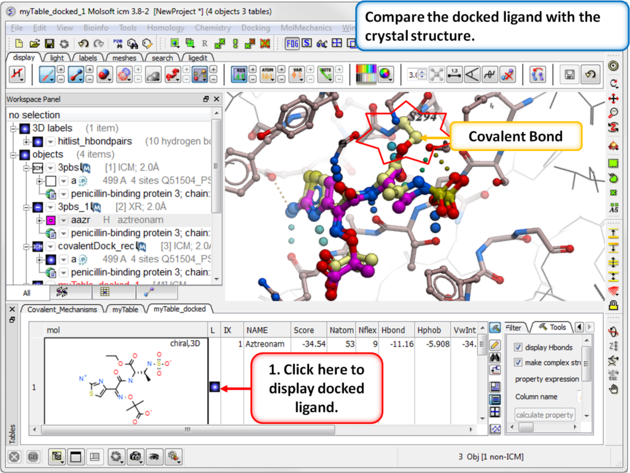Click the red green-cross delete-all icon
Image resolution: width=630 pixels, height=473 pixels.
[x=265, y=43]
